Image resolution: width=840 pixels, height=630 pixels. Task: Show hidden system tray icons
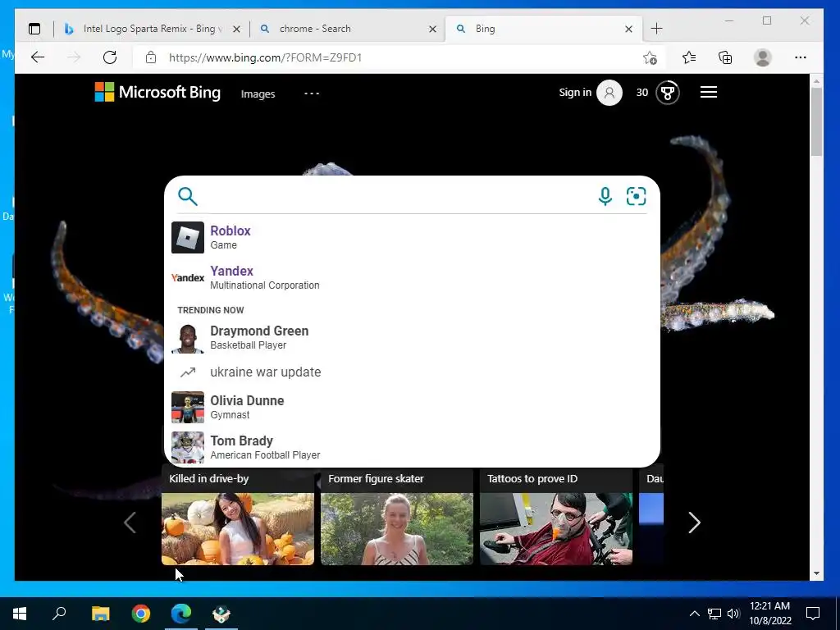click(694, 614)
